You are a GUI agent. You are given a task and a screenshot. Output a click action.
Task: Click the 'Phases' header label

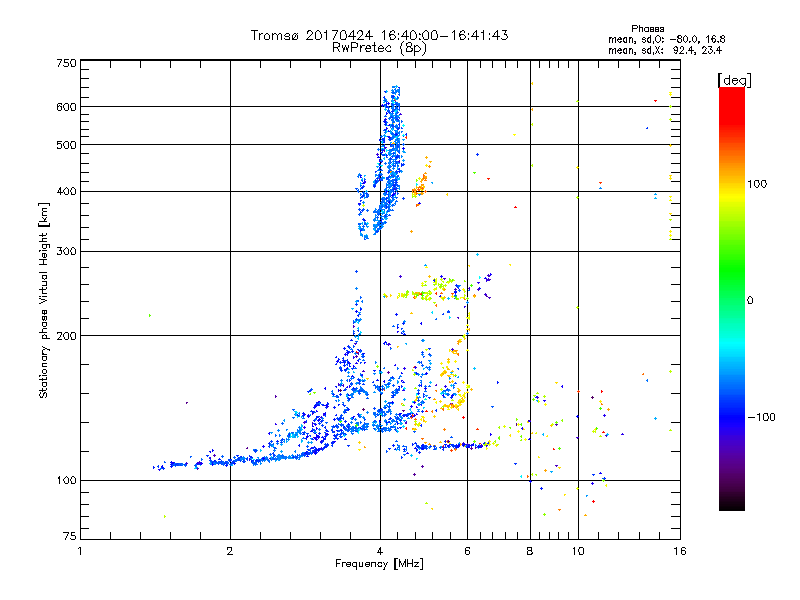tap(647, 29)
